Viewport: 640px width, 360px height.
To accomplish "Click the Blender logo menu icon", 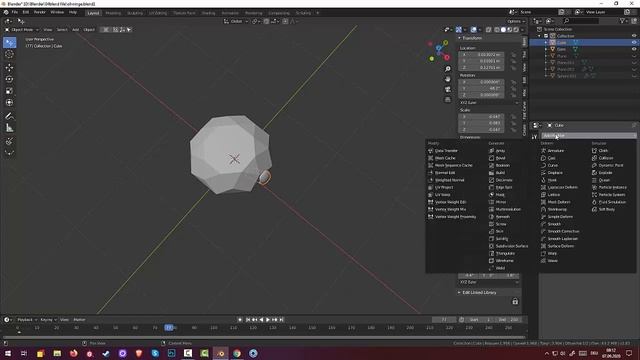I will 6,12.
